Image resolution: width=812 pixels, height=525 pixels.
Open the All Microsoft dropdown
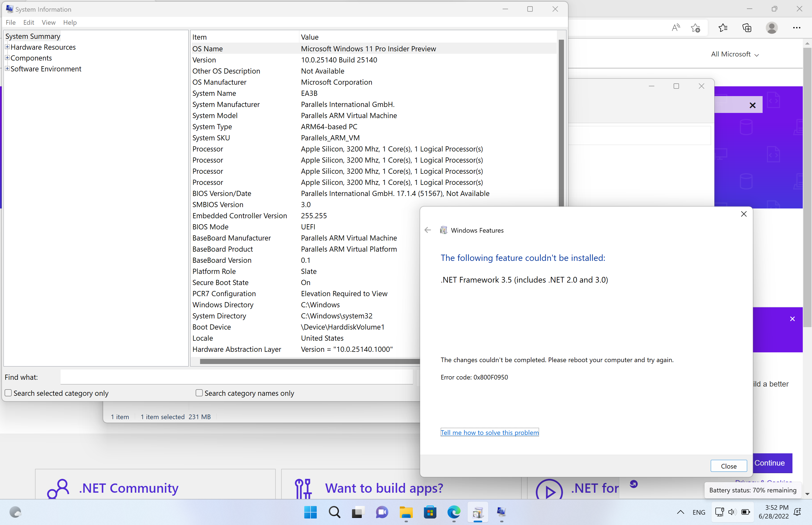[735, 54]
